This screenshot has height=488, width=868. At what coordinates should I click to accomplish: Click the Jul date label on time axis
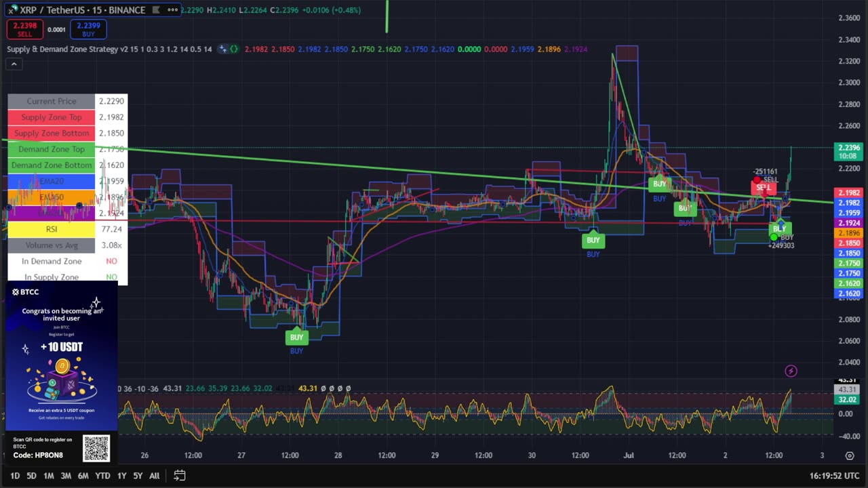(x=629, y=455)
